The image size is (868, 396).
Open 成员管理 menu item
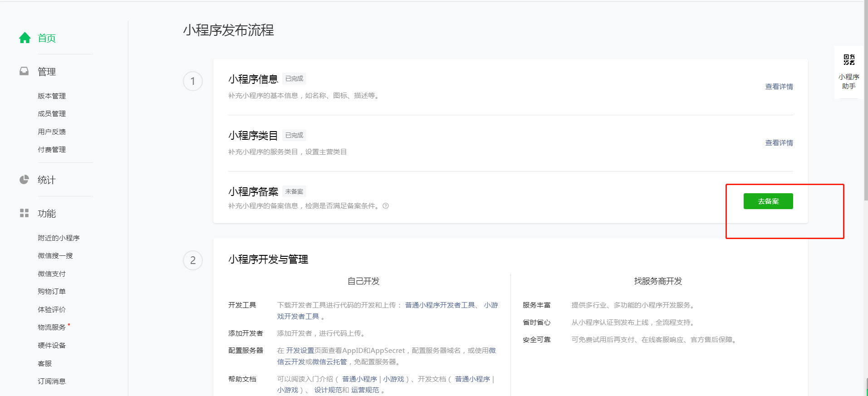52,114
